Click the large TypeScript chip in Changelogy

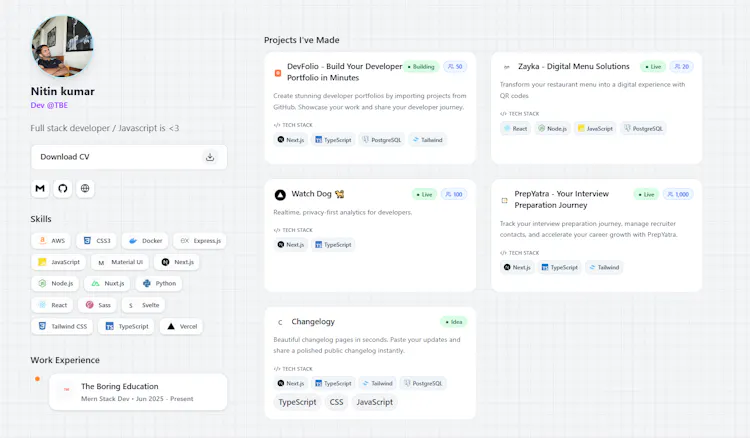click(x=297, y=402)
